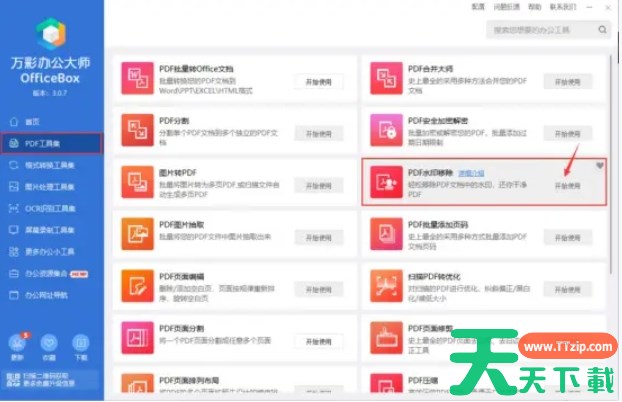622x402 pixels.
Task: Open 帮助 in the top bar
Action: 534,7
